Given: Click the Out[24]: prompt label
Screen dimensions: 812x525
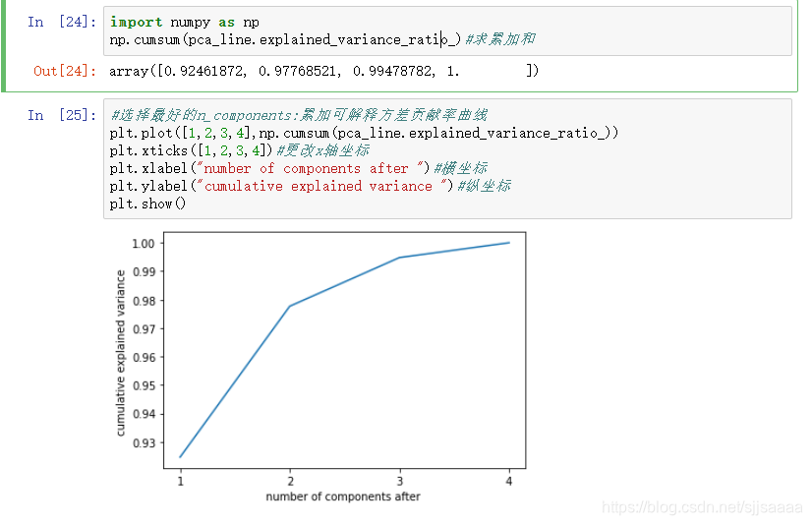Looking at the screenshot, I should 65,71.
